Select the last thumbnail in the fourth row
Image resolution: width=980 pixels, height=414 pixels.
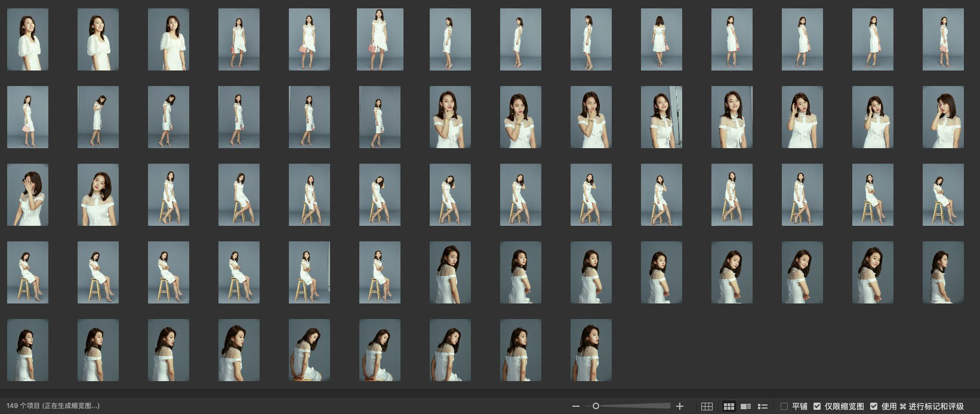tap(943, 272)
